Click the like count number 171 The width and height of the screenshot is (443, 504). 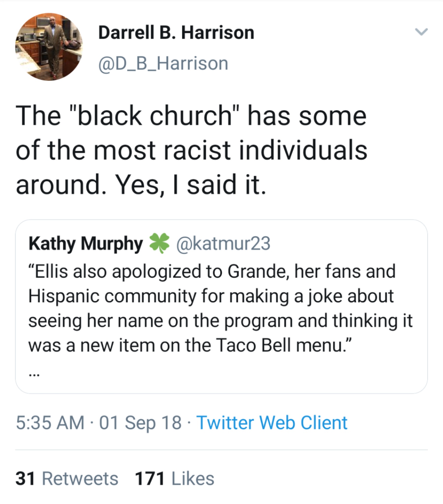click(x=150, y=479)
